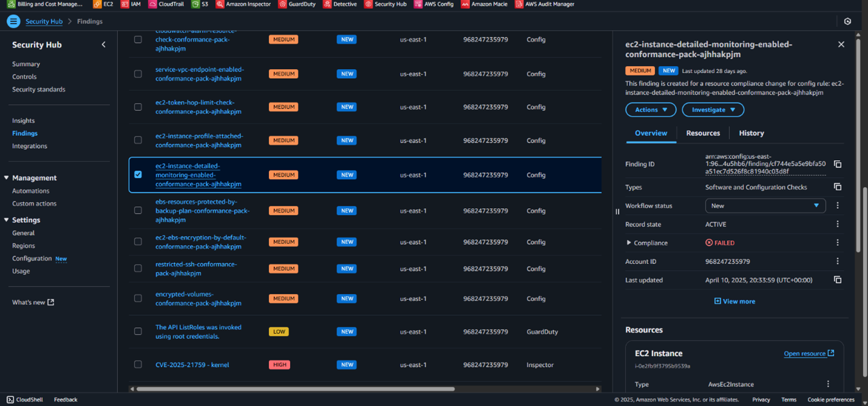Uncheck the ec2-instance-detailed-monitoring finding checkbox

point(138,175)
